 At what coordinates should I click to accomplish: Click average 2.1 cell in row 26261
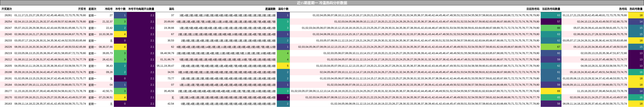[141, 15]
